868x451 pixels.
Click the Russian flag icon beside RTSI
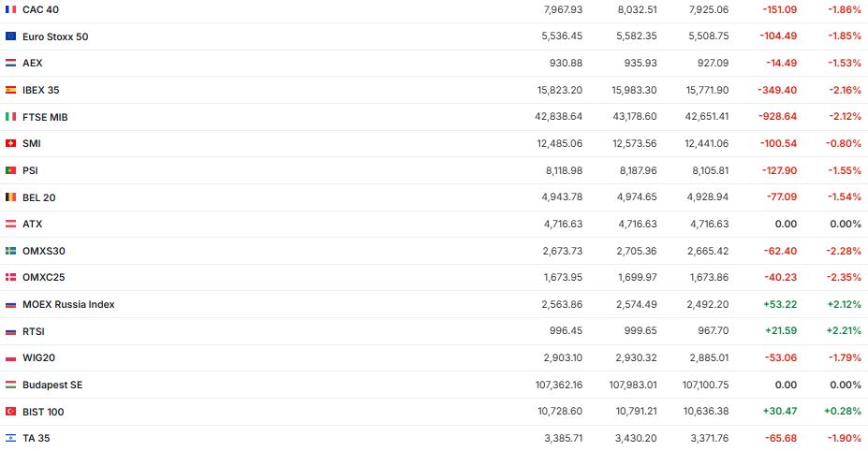tap(10, 331)
